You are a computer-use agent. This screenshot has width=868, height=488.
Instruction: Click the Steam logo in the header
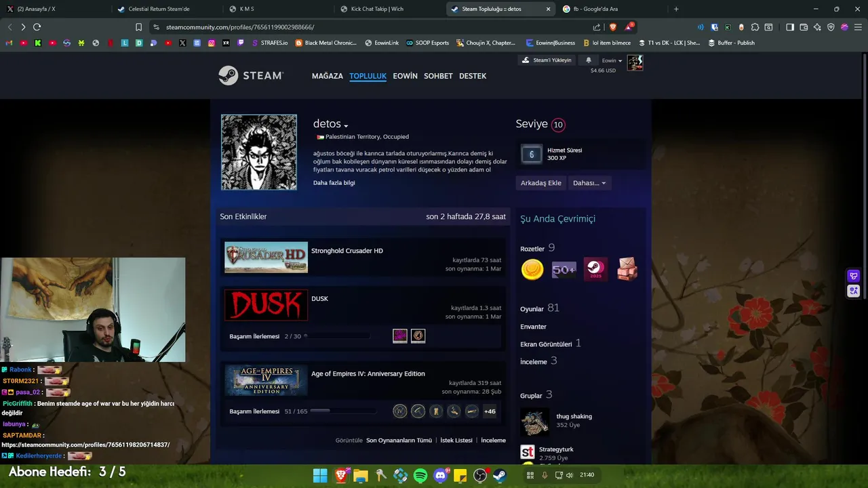[x=251, y=75]
